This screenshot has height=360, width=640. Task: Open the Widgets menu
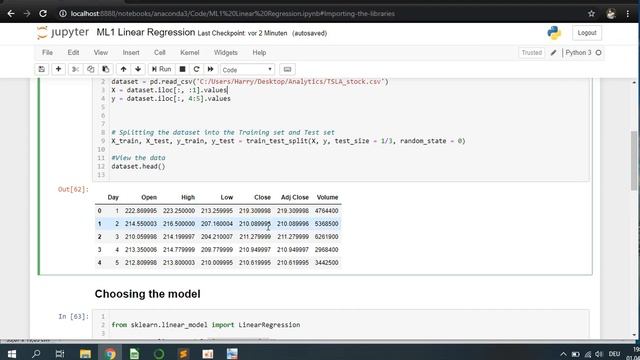click(226, 53)
